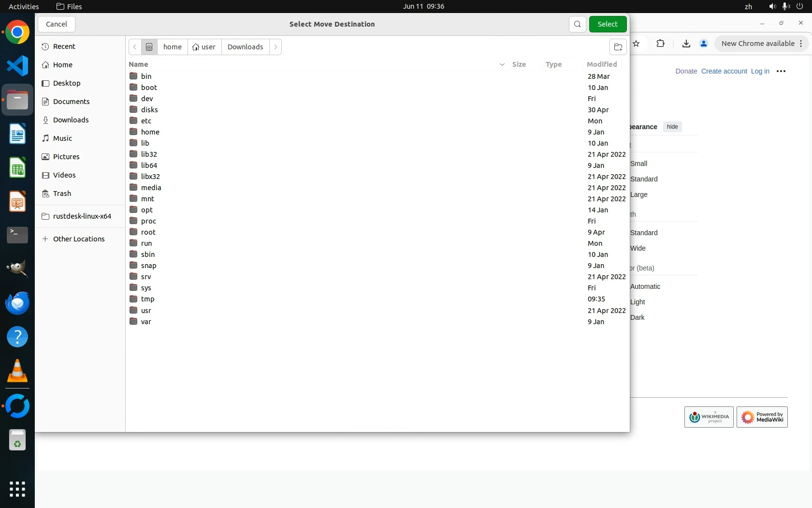Click the path bar right arrow chevron
Screen dimensions: 812x508
pyautogui.click(x=275, y=47)
